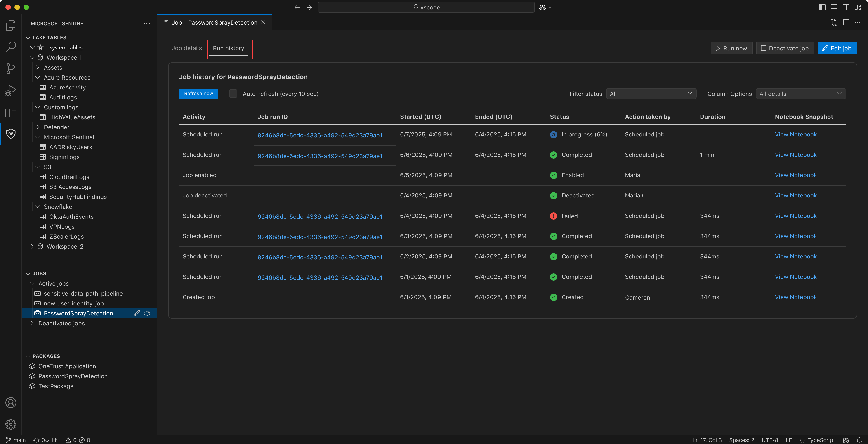This screenshot has height=444, width=868.
Task: Open the Microsoft Sentinel shield icon
Action: pyautogui.click(x=11, y=134)
